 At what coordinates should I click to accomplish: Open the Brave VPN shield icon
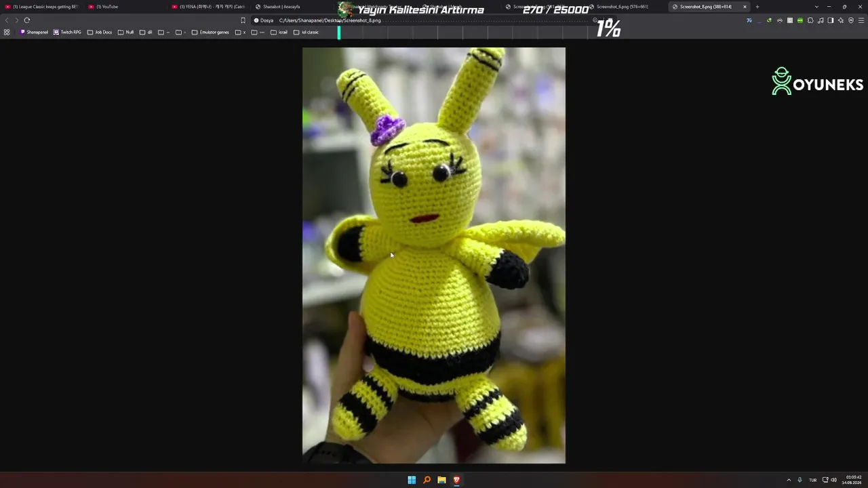[851, 20]
